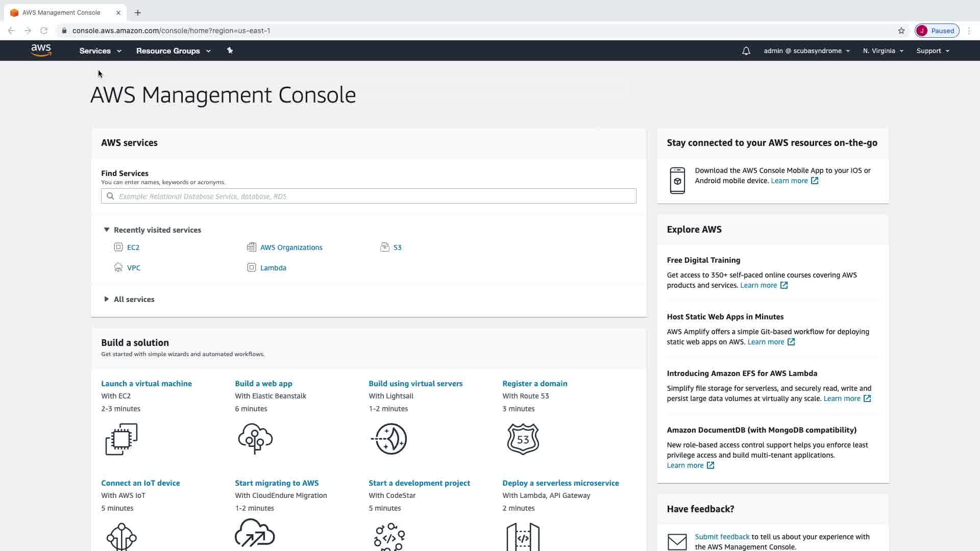Viewport: 980px width, 551px height.
Task: Click the AWS logo home icon
Action: tap(41, 50)
